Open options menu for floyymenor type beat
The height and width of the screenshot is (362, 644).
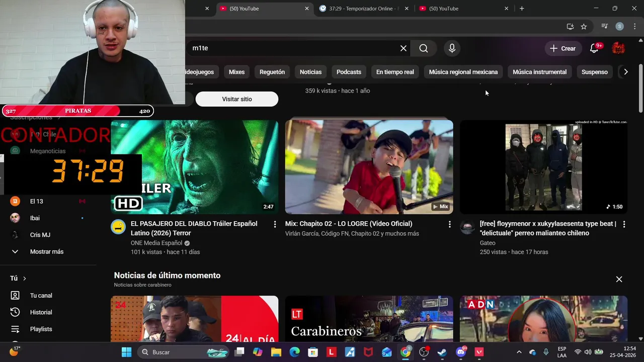(x=624, y=224)
